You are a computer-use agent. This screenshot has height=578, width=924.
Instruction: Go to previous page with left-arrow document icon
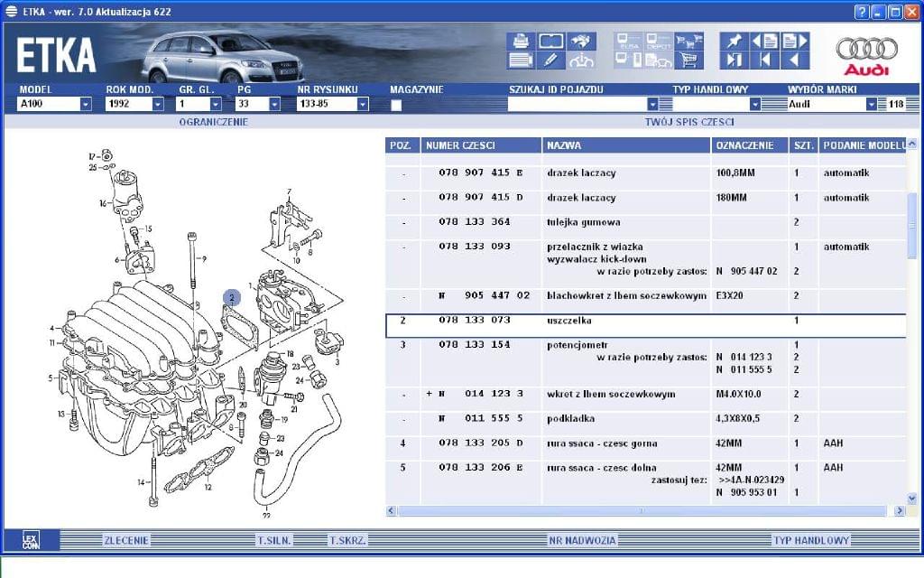coord(765,41)
